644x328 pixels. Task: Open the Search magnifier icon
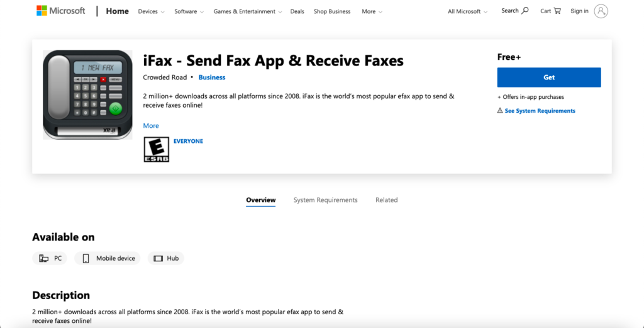[525, 11]
